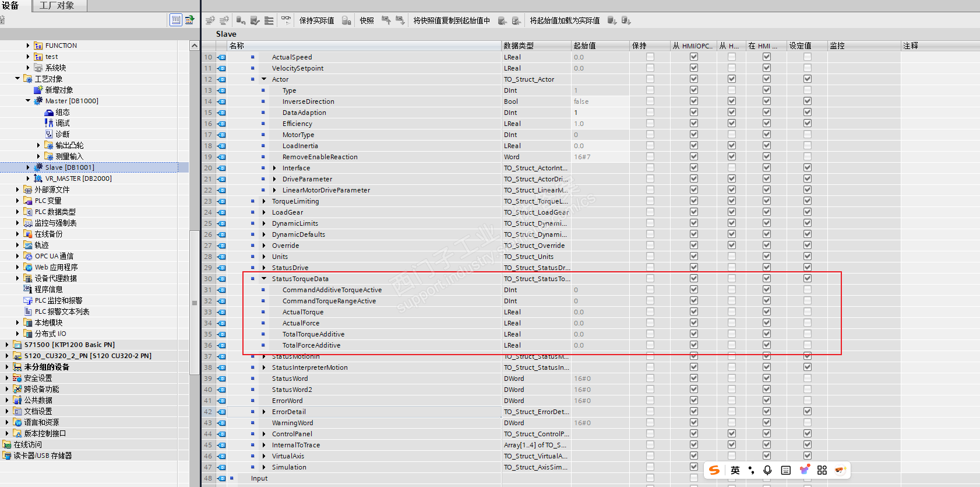
Task: Select the PLC 报警文本列表 tree item
Action: point(62,311)
